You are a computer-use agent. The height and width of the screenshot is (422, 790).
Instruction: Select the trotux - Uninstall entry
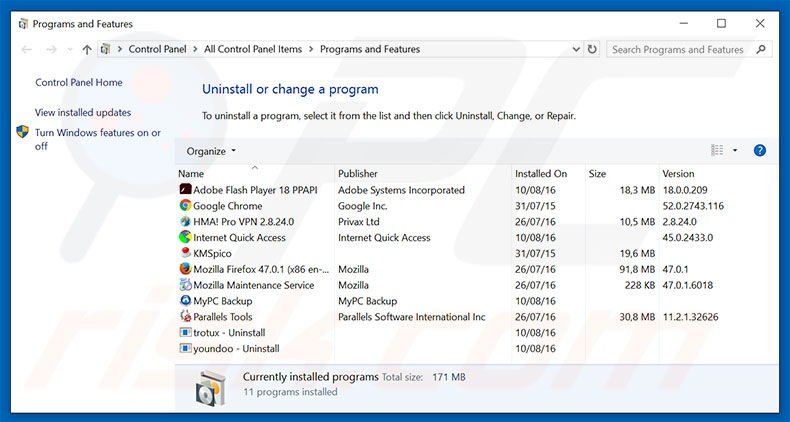[229, 333]
